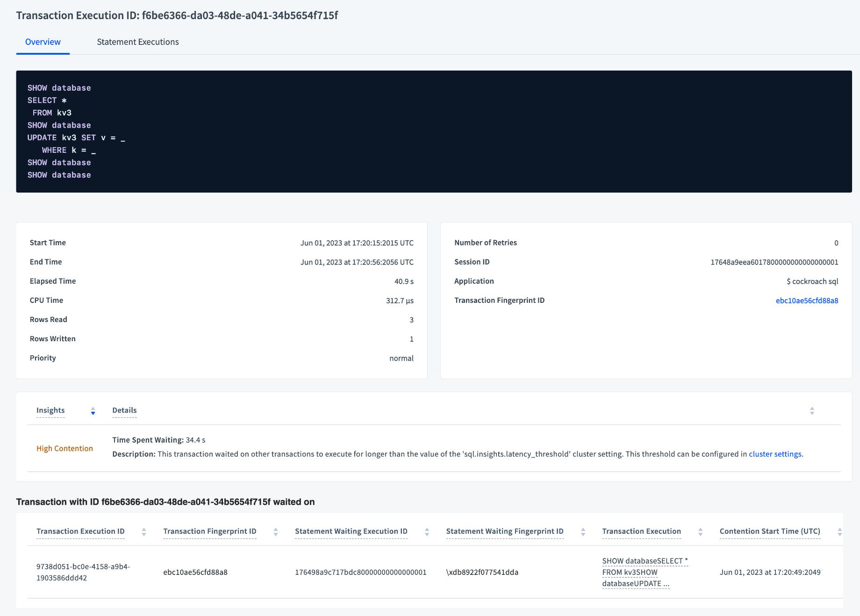Click the Transaction Execution column caret
Image resolution: width=860 pixels, height=616 pixels.
pos(700,531)
